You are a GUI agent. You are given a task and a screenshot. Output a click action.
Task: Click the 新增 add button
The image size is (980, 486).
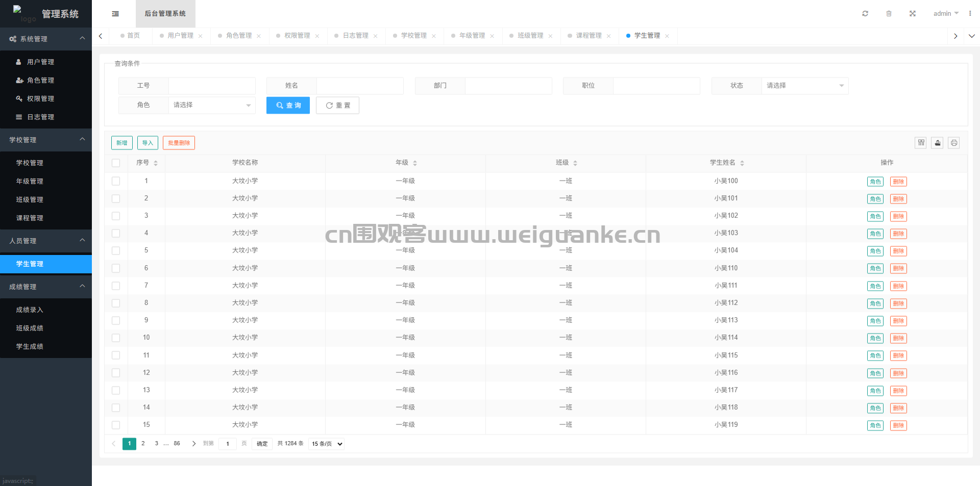122,143
